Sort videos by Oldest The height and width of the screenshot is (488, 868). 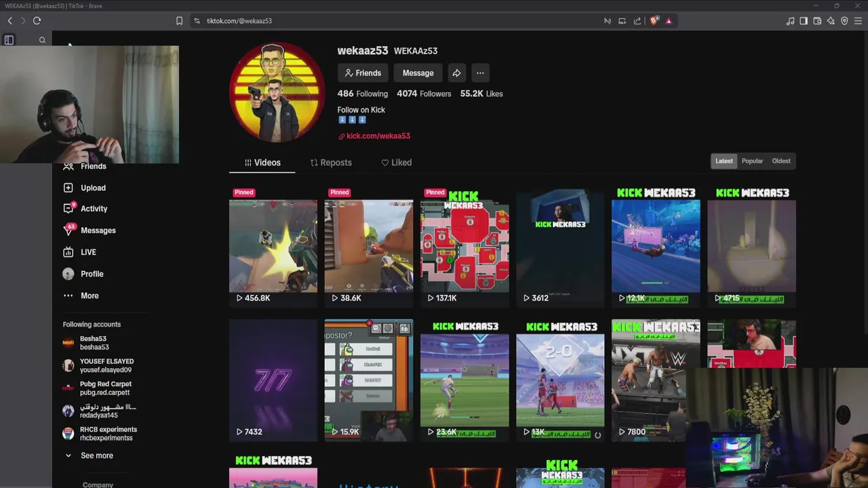point(781,161)
